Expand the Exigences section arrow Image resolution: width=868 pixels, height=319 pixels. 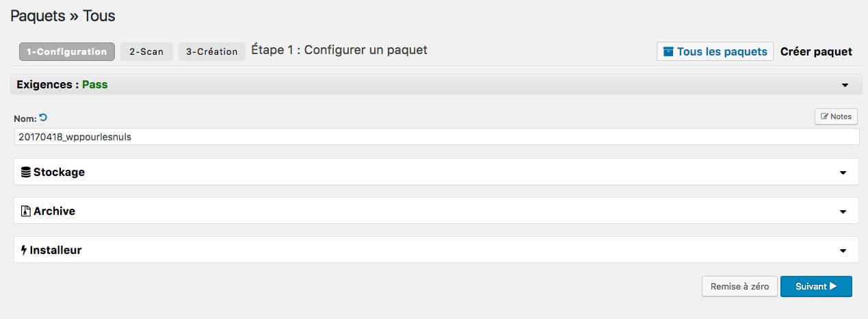[845, 86]
